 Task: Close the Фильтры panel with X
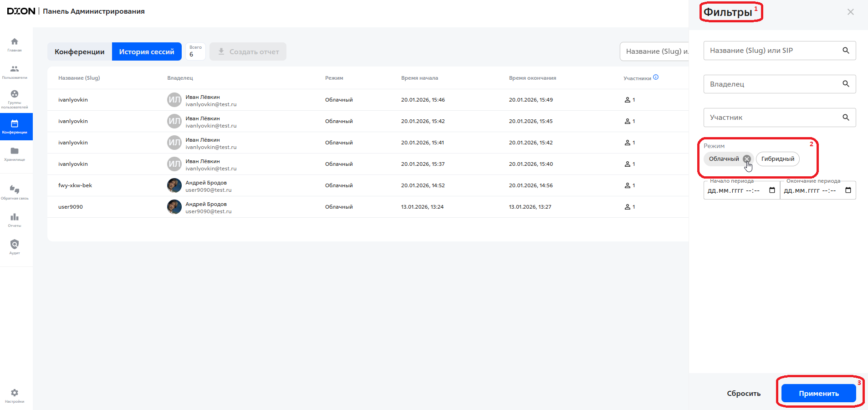point(850,12)
